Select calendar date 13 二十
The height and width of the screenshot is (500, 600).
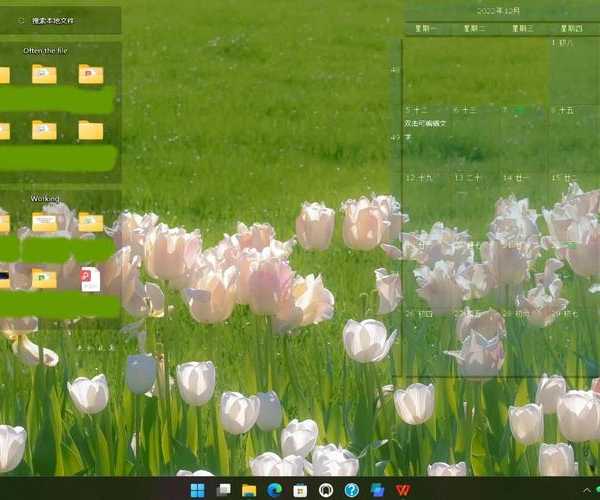pos(467,178)
